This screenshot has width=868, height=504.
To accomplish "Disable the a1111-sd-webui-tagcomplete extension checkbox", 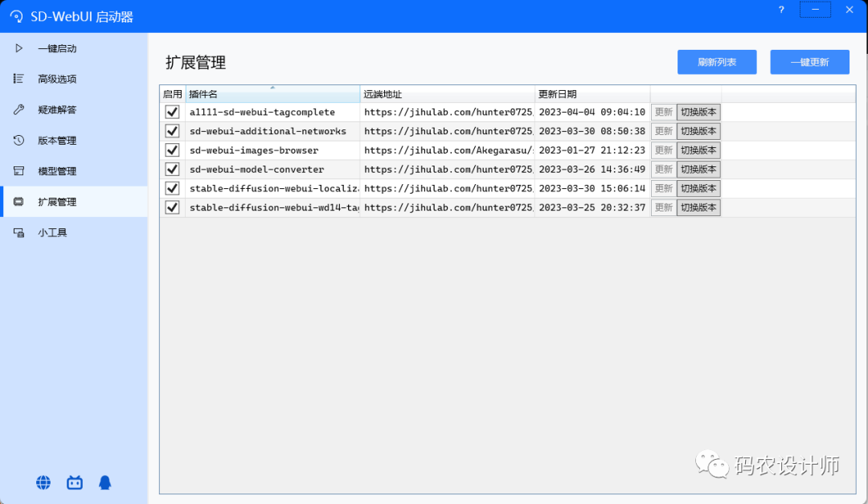I will tap(172, 112).
